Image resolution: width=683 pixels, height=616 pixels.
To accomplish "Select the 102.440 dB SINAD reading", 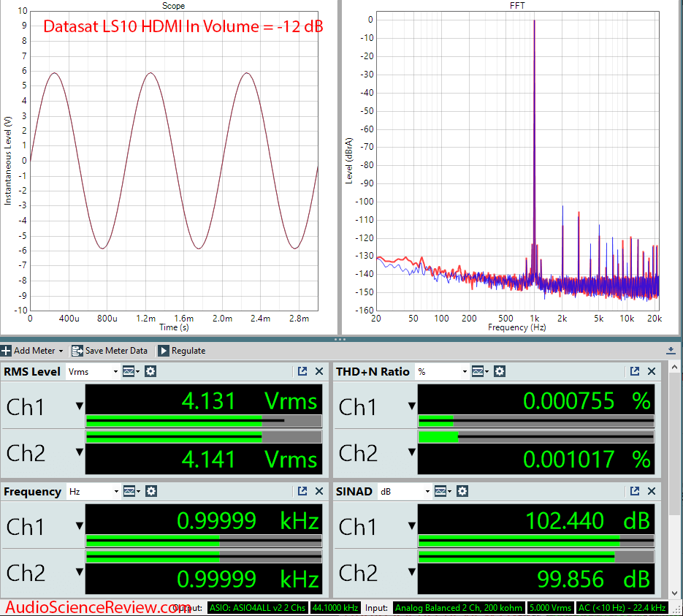I will click(x=536, y=520).
